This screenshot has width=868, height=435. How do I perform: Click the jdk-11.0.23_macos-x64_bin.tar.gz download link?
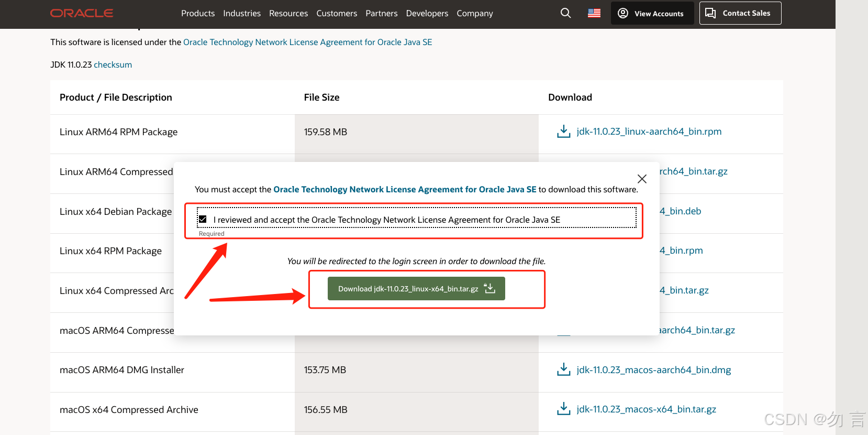click(x=647, y=409)
